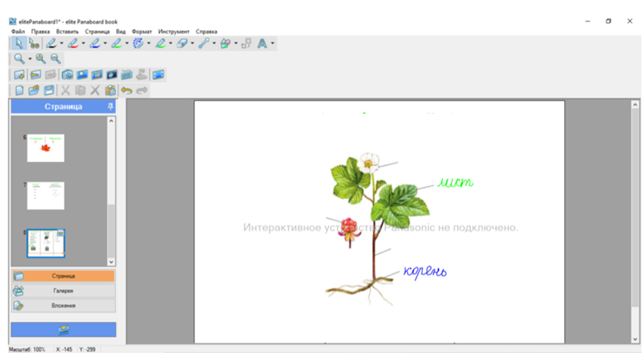Open the Формат menu
This screenshot has width=644, height=361.
click(x=141, y=32)
